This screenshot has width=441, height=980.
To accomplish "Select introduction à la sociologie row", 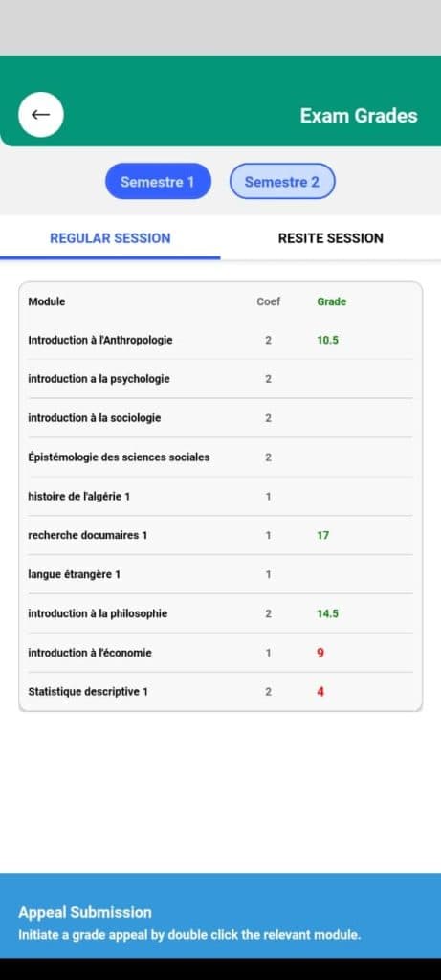I will point(220,418).
